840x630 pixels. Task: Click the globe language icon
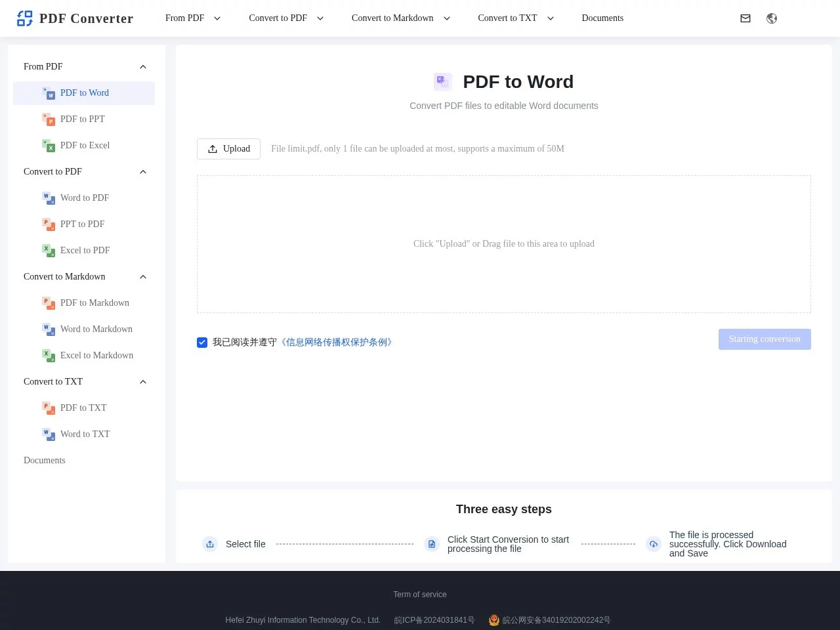[772, 18]
